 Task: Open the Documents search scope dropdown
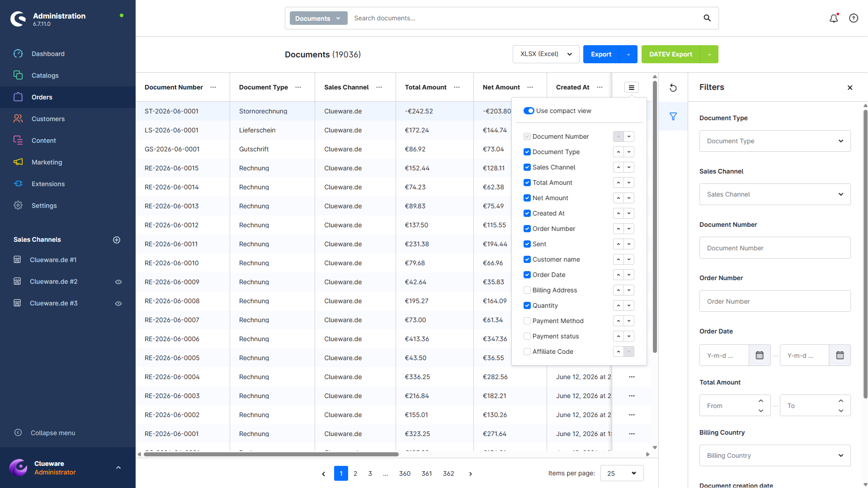(x=318, y=18)
